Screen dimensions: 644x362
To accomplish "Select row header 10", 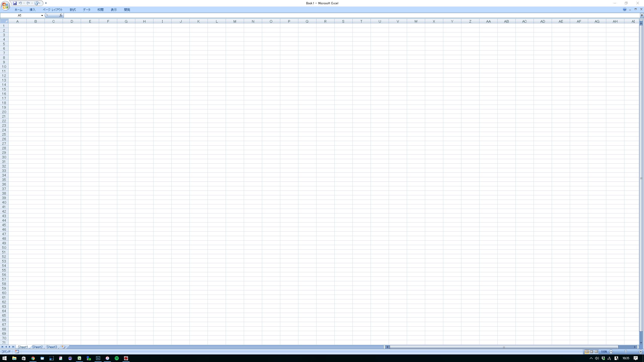I will [4, 67].
